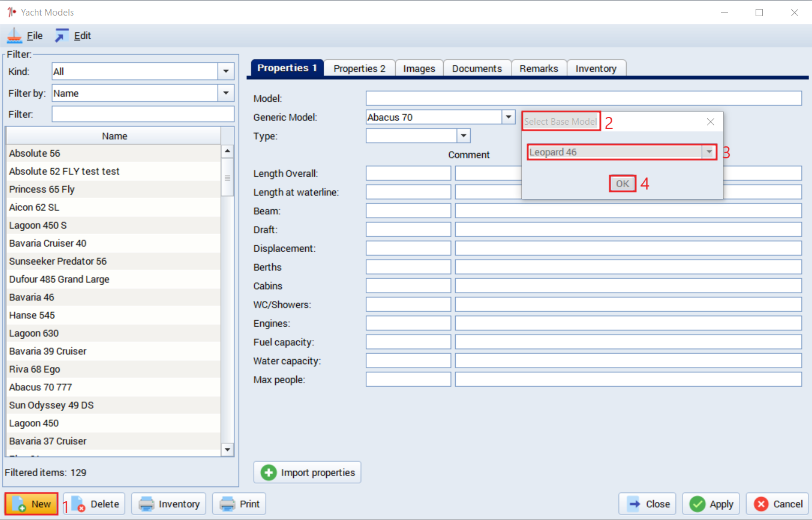
Task: Select Riva 68 Ego row
Action: [x=113, y=369]
